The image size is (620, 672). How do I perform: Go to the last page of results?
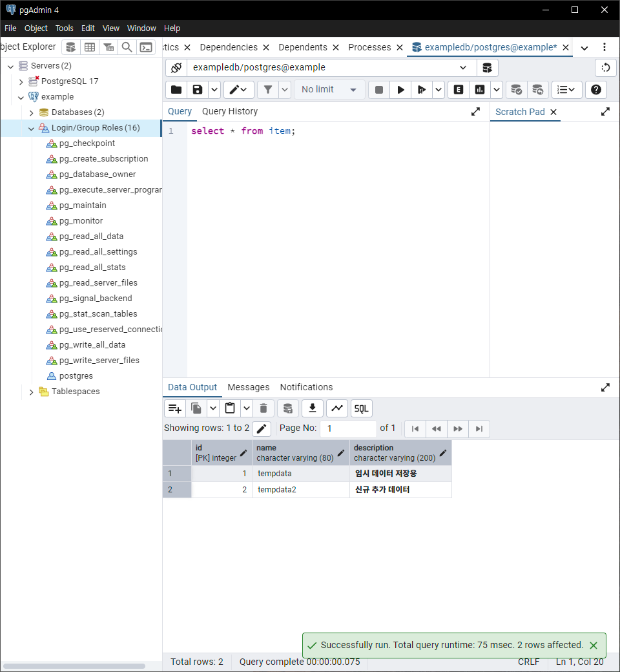[x=479, y=428]
